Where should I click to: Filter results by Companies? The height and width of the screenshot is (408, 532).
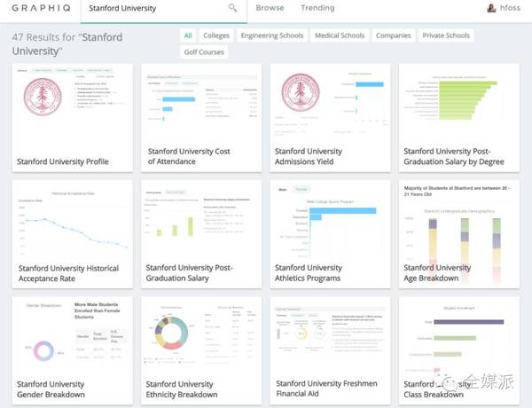coord(393,35)
